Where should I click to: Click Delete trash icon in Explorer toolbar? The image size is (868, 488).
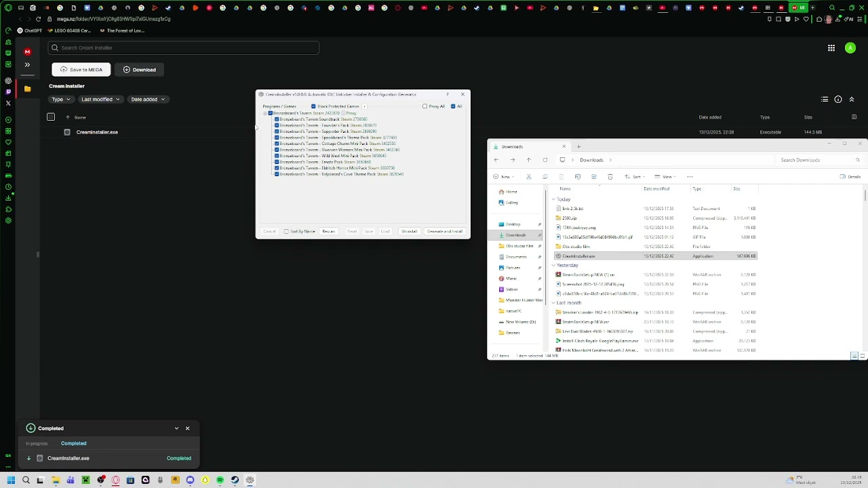tap(610, 177)
